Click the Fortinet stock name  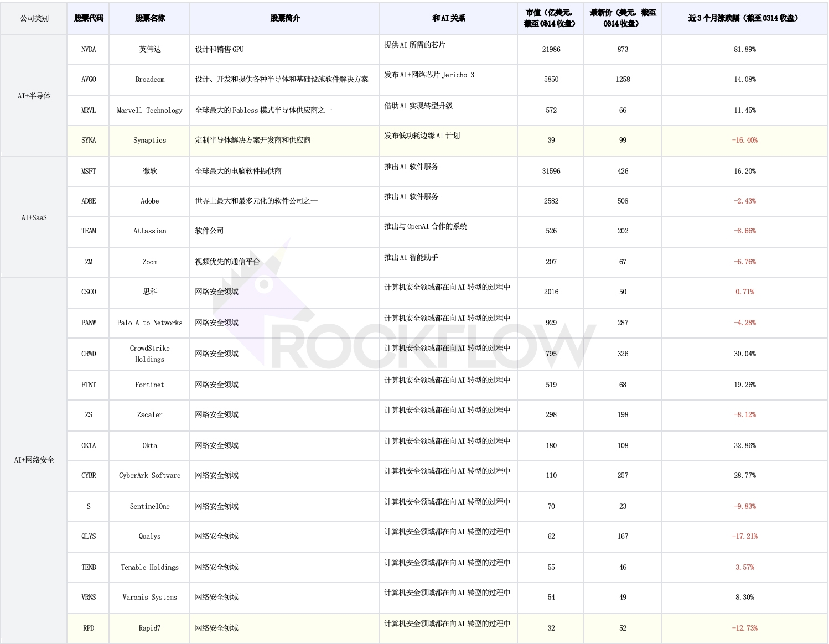150,385
